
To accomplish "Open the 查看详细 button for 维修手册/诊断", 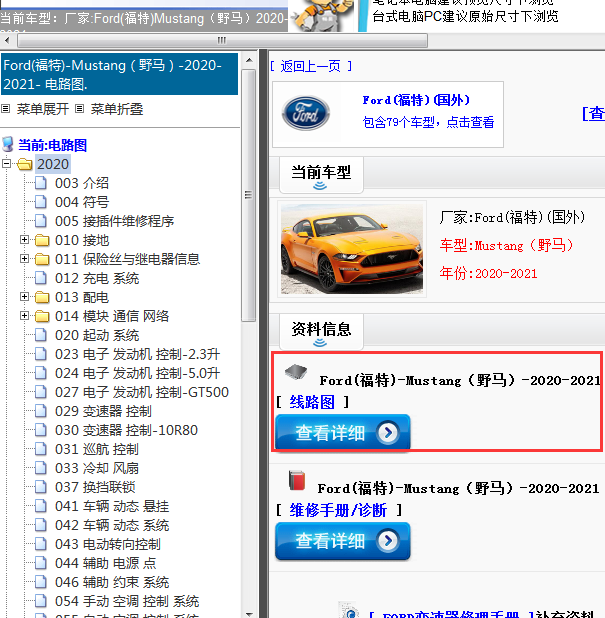I will pos(343,541).
